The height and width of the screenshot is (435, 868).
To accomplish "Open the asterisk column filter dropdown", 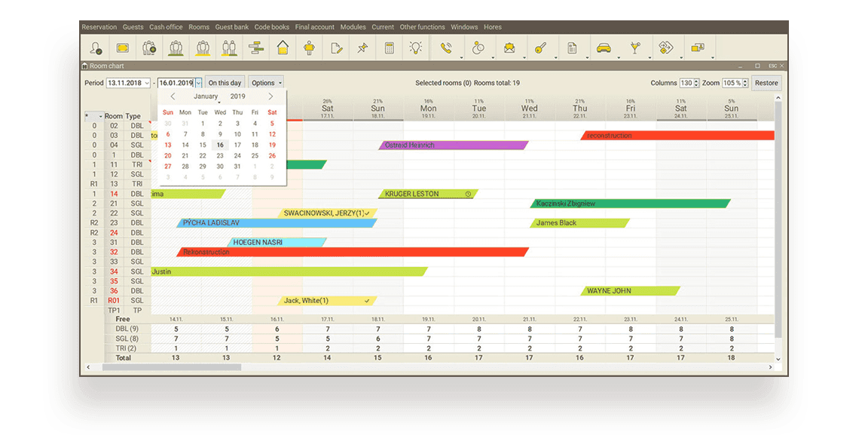I will click(x=100, y=116).
